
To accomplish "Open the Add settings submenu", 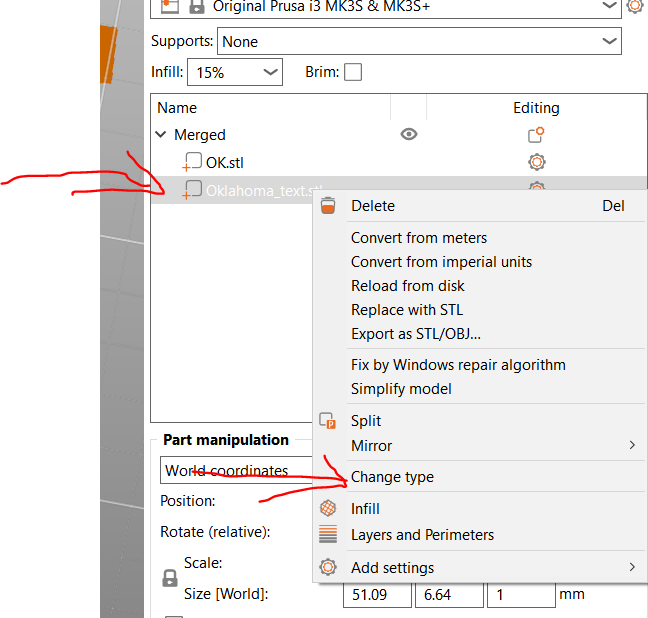I will (479, 568).
